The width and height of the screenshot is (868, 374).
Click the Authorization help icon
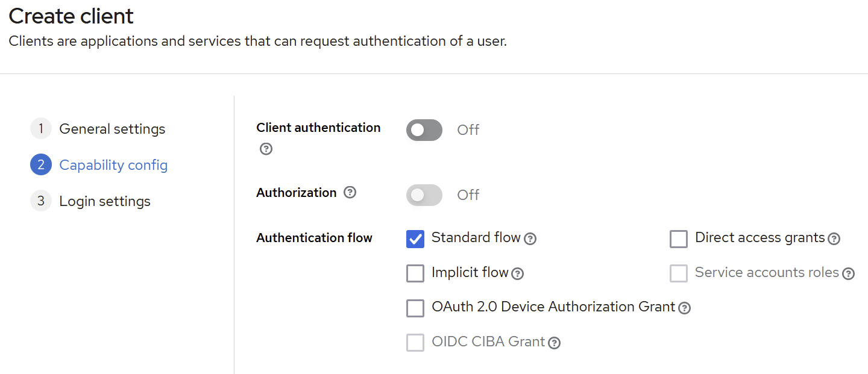(350, 193)
